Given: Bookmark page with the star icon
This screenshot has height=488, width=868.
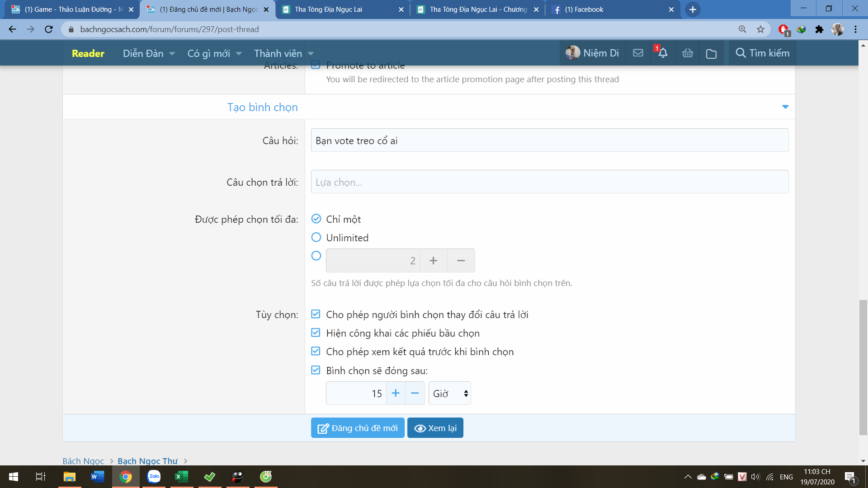Looking at the screenshot, I should coord(760,29).
